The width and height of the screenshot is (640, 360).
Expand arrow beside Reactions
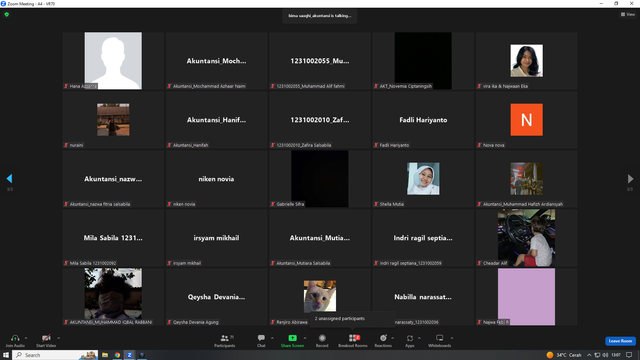[392, 338]
